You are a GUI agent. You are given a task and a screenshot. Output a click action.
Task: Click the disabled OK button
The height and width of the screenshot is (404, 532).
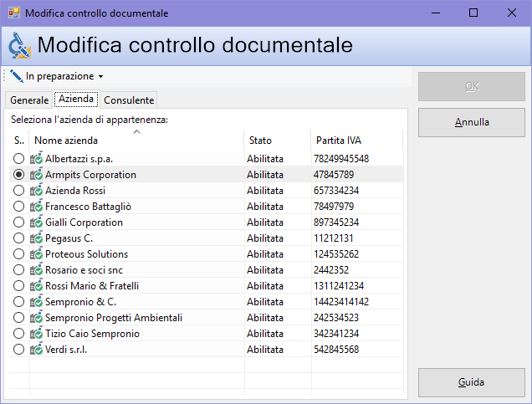[472, 86]
